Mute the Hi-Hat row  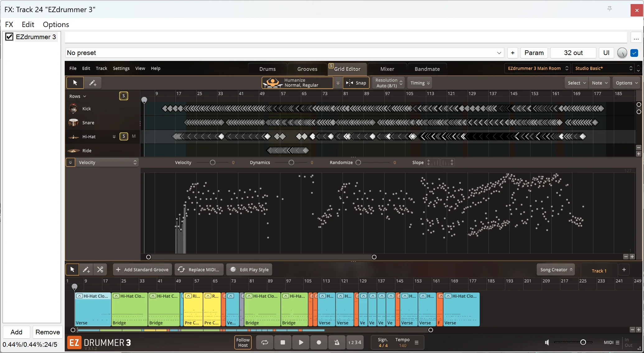click(134, 136)
